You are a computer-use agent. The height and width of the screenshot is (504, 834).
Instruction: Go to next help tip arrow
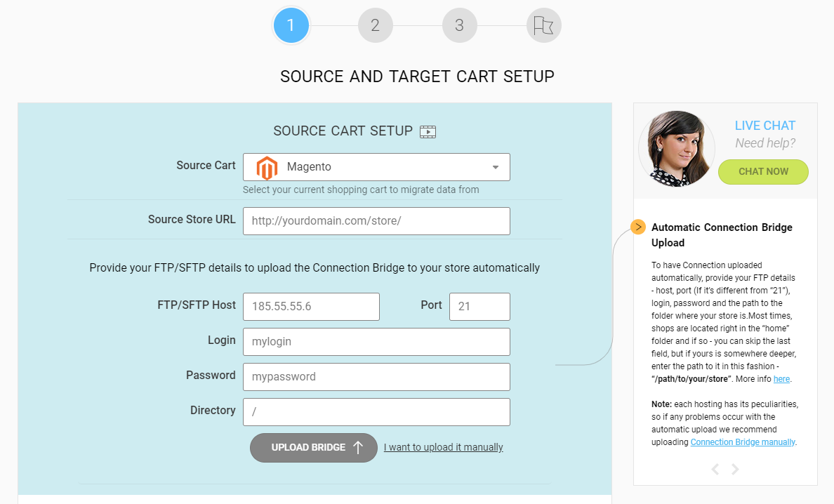pyautogui.click(x=735, y=469)
